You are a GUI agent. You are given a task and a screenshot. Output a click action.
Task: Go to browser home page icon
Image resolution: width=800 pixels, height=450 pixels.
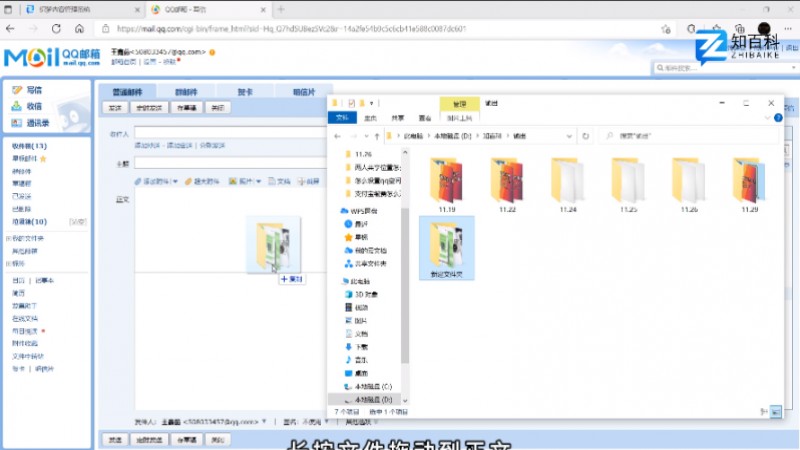(80, 29)
